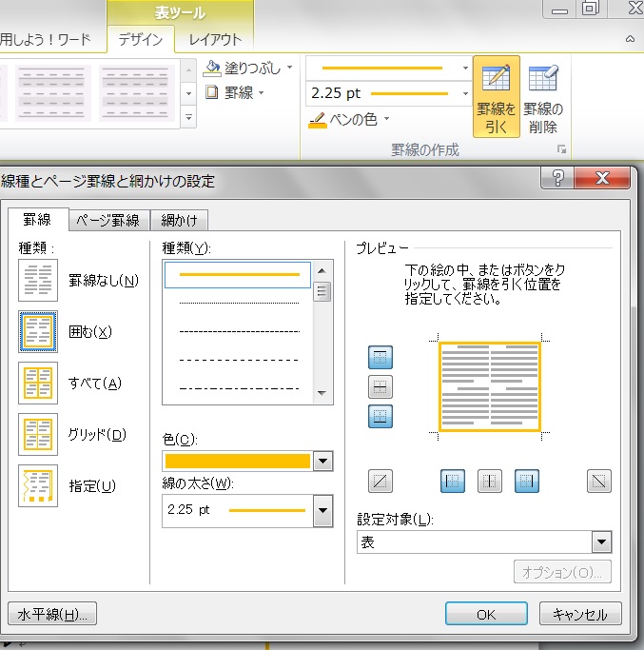
Task: Select the 罫線 tab in dialog
Action: coord(38,219)
